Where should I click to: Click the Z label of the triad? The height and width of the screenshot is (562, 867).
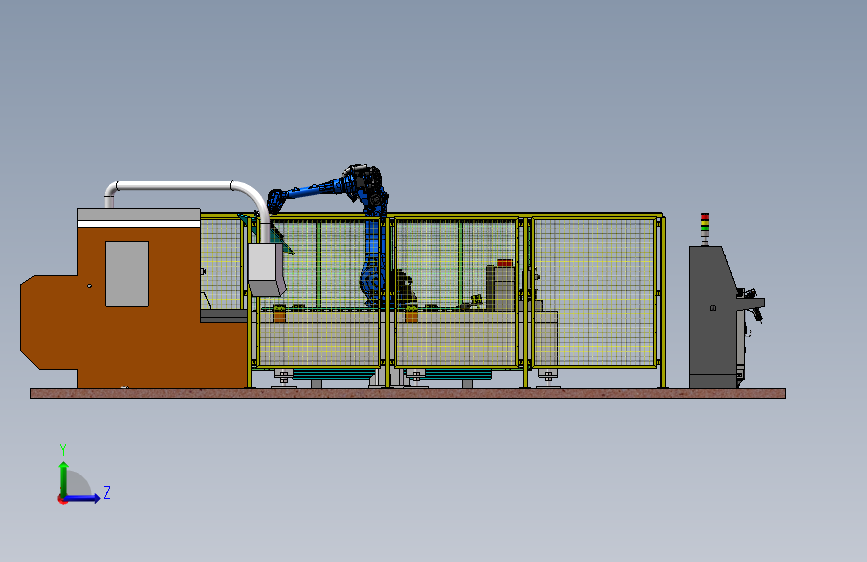click(x=107, y=492)
